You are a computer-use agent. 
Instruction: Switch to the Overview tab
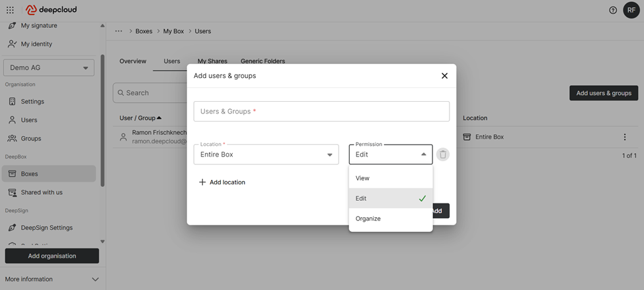[x=133, y=61]
